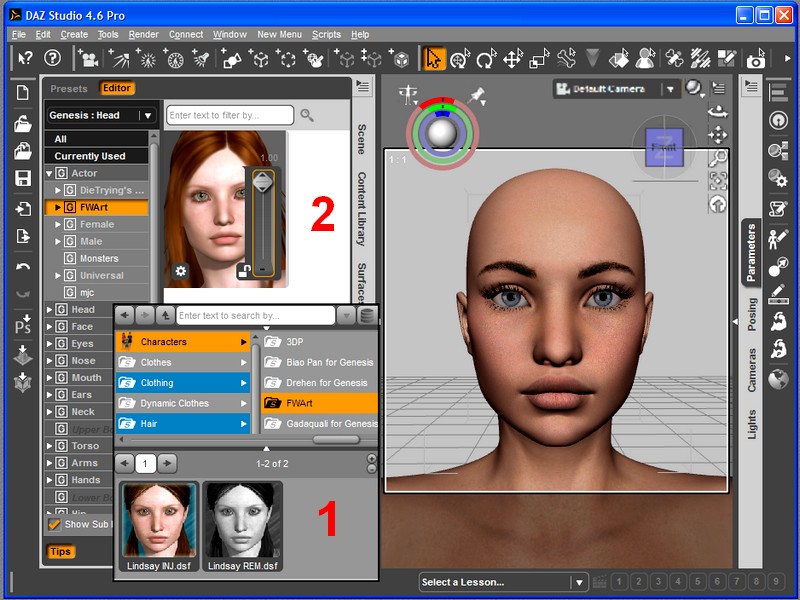Expand the Torso tree node
This screenshot has height=600, width=800.
pos(49,446)
